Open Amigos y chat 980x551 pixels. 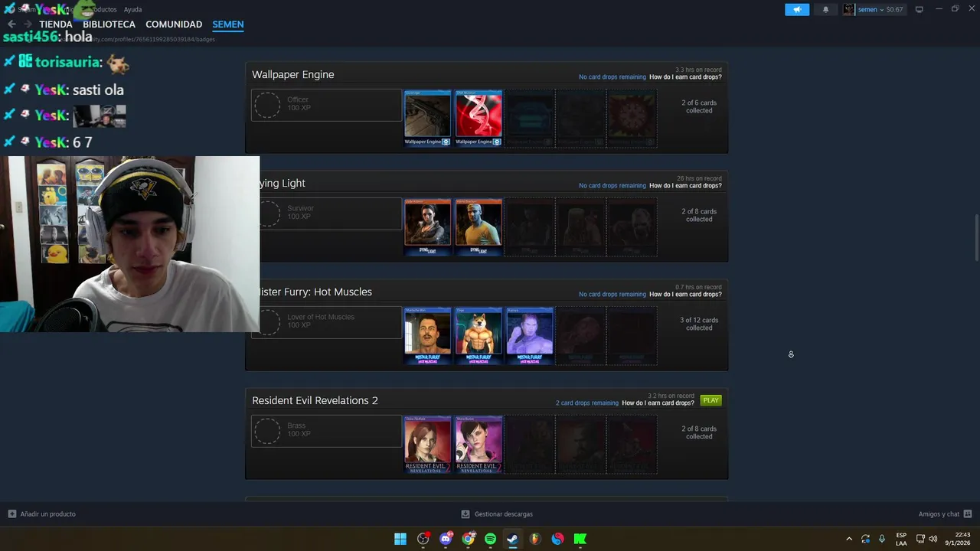click(945, 514)
